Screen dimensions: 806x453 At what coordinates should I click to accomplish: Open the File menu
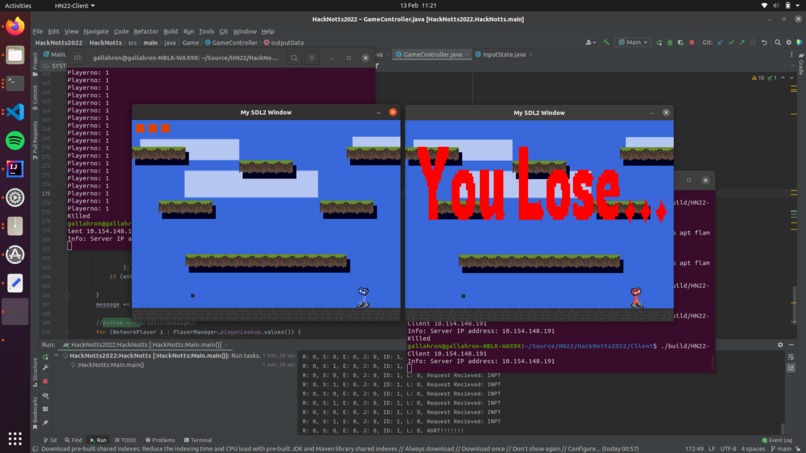(38, 31)
